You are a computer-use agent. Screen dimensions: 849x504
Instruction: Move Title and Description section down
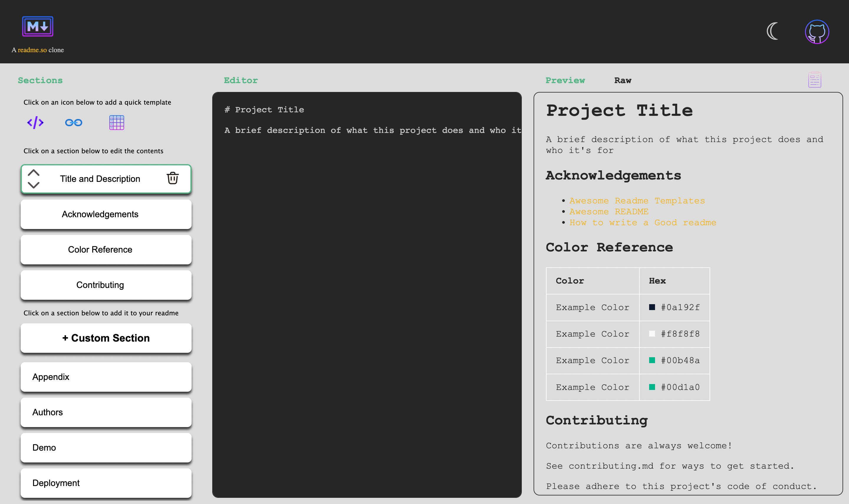pyautogui.click(x=34, y=185)
